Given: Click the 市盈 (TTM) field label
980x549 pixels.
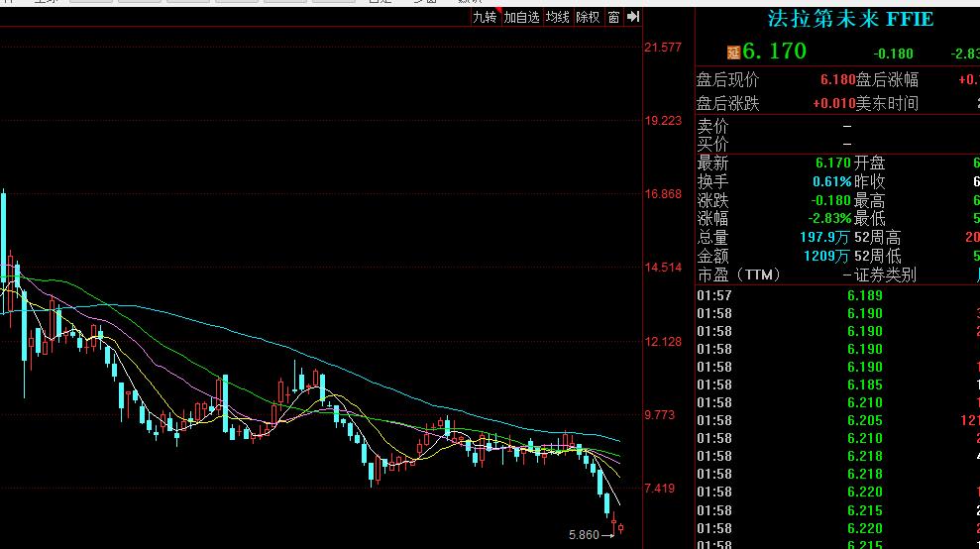Looking at the screenshot, I should pos(739,275).
